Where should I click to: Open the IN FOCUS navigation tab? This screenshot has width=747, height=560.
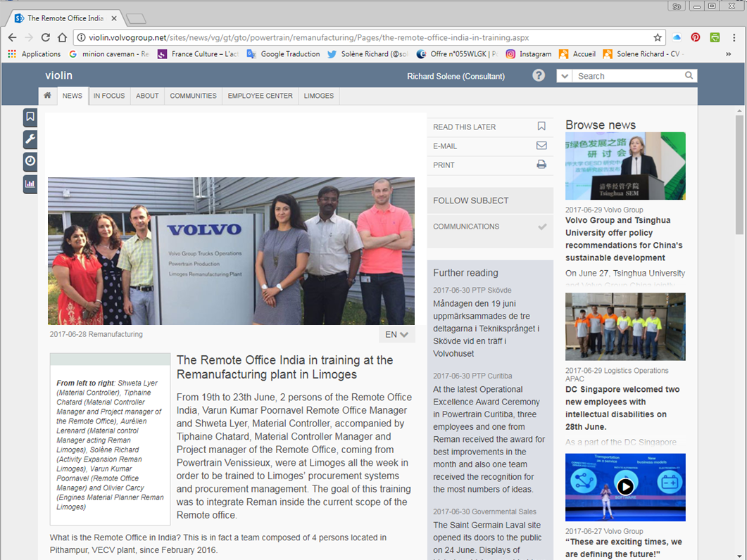coord(109,96)
